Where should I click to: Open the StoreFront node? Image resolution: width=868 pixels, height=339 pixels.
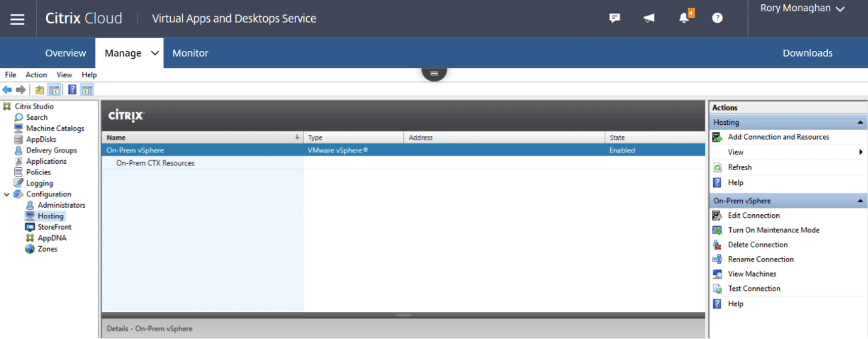[55, 227]
